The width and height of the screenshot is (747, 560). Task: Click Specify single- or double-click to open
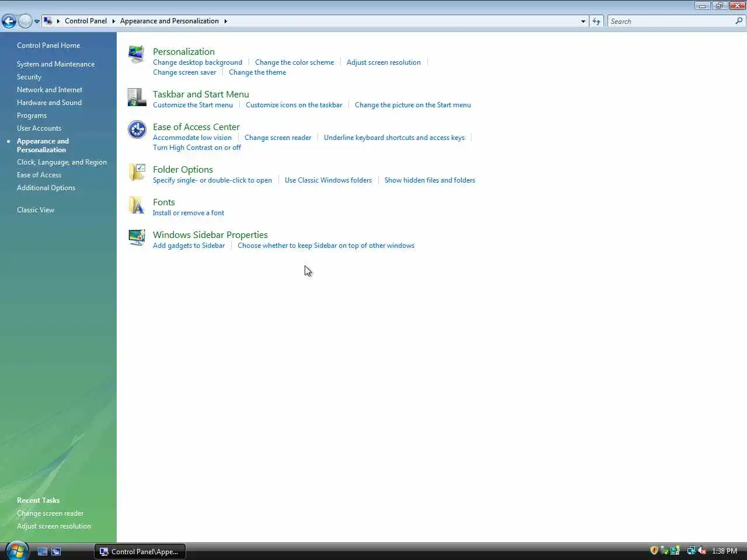tap(212, 180)
